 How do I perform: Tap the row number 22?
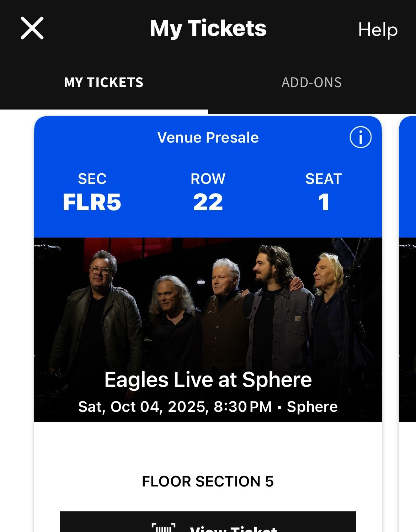pyautogui.click(x=208, y=202)
